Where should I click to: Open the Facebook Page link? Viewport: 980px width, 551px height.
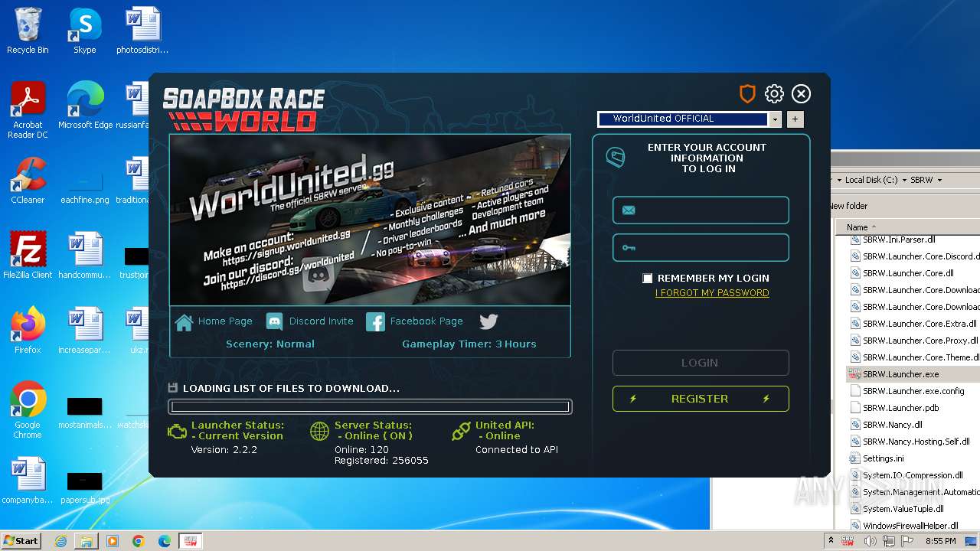426,321
